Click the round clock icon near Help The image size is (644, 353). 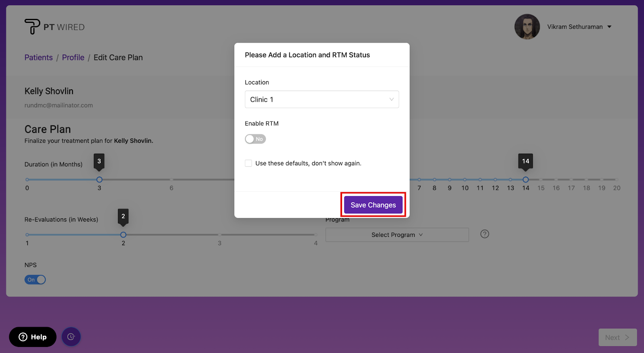click(71, 337)
